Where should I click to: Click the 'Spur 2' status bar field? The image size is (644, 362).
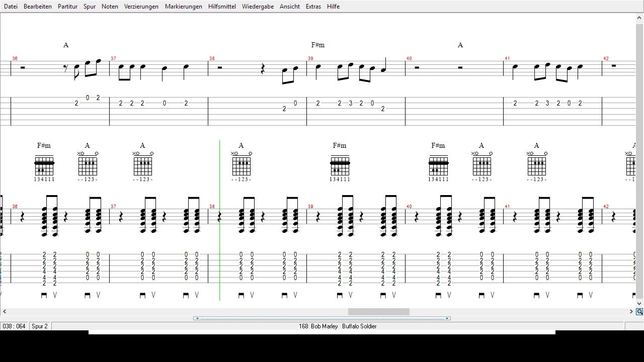[40, 326]
